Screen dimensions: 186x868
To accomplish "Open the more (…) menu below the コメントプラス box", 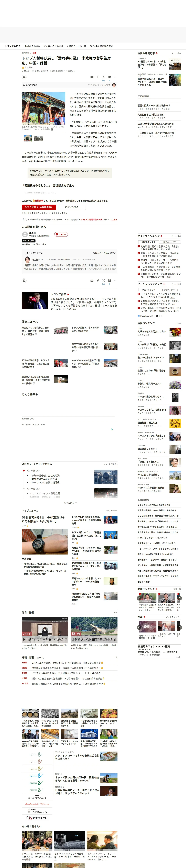I will point(115,280).
